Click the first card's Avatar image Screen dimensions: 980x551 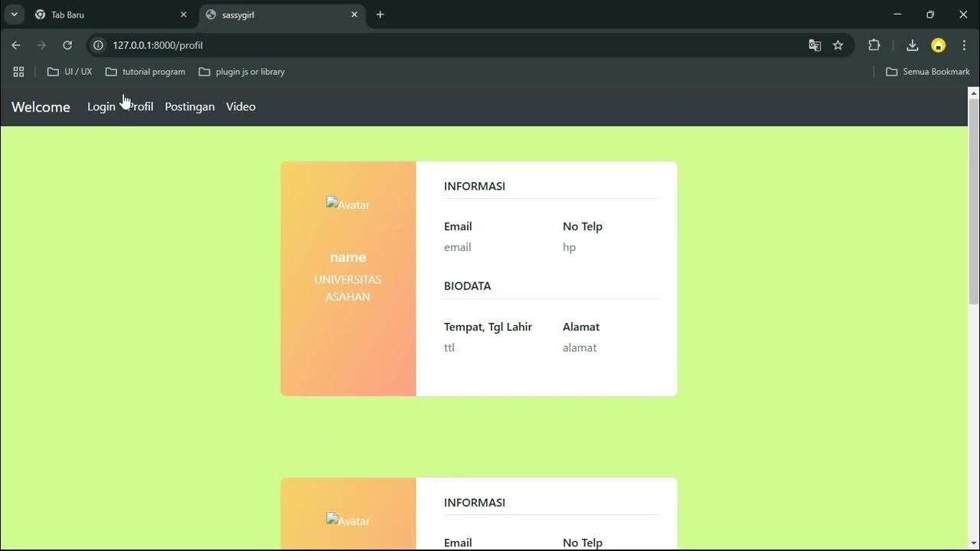(348, 204)
